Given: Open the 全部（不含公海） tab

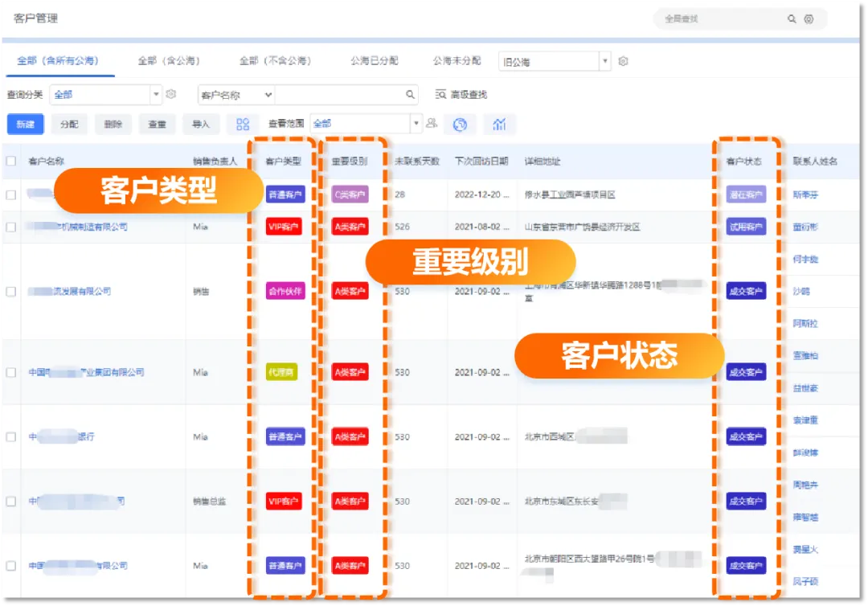Looking at the screenshot, I should (275, 61).
